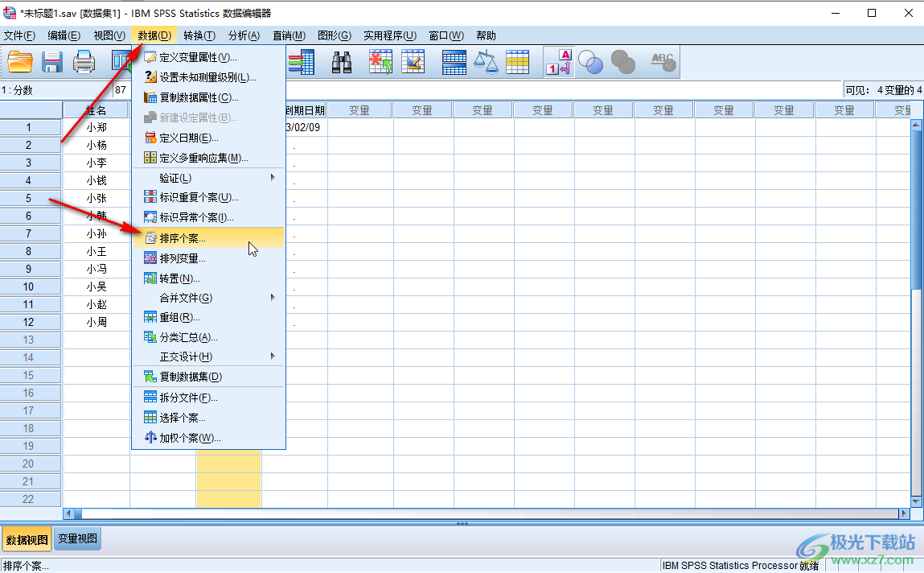Select 设置未知测量级别(L) menu entry
This screenshot has height=573, width=924.
tap(208, 77)
